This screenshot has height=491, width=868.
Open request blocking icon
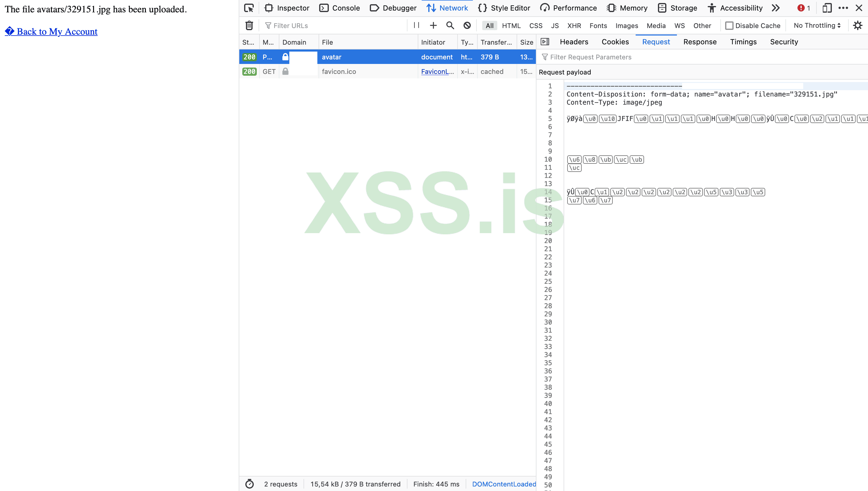(467, 25)
